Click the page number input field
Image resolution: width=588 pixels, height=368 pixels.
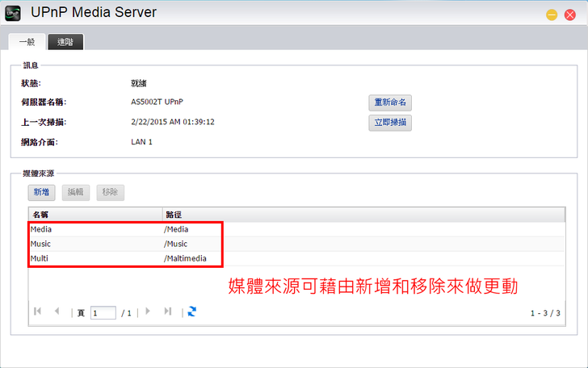103,313
